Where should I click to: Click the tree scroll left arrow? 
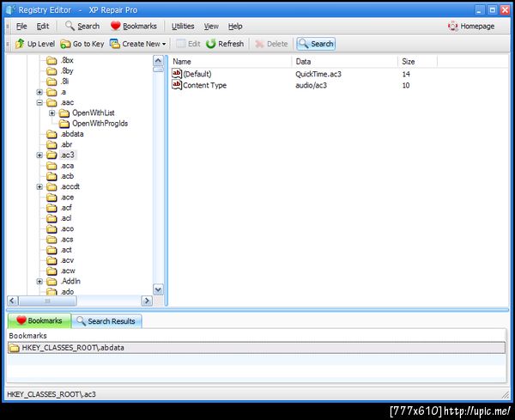tap(13, 301)
